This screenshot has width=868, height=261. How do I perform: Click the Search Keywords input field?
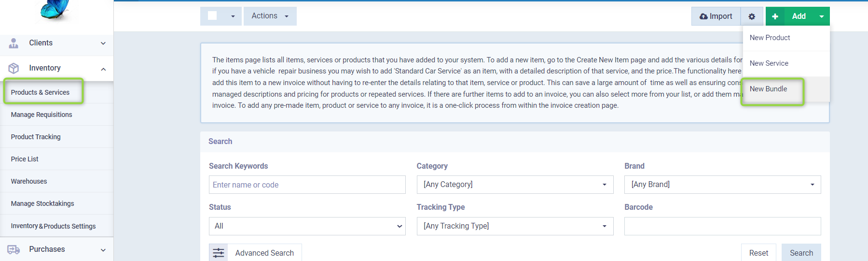(x=307, y=185)
